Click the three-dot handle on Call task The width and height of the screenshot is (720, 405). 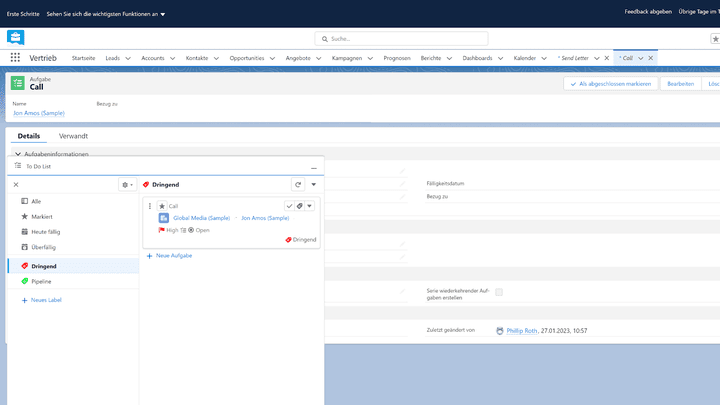pyautogui.click(x=150, y=206)
